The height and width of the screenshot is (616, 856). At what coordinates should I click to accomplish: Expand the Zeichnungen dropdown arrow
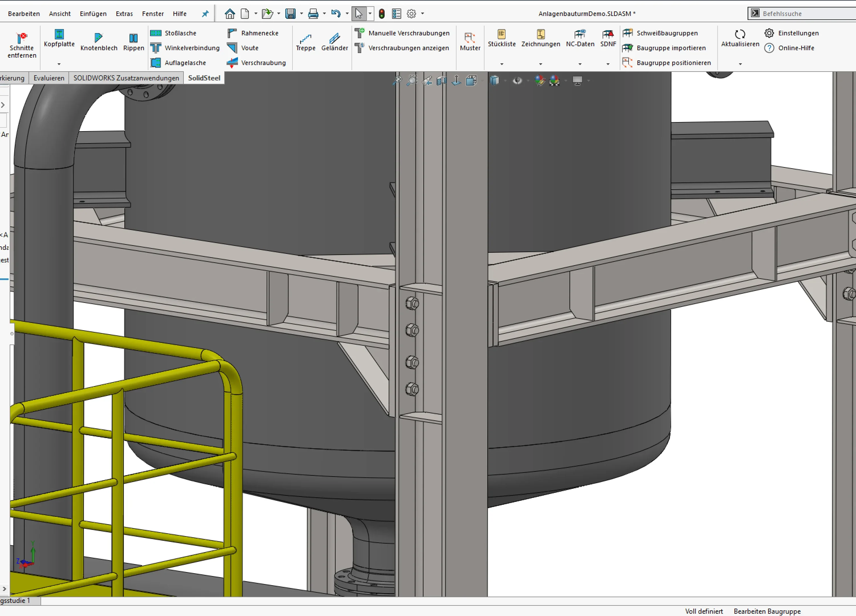(x=540, y=64)
